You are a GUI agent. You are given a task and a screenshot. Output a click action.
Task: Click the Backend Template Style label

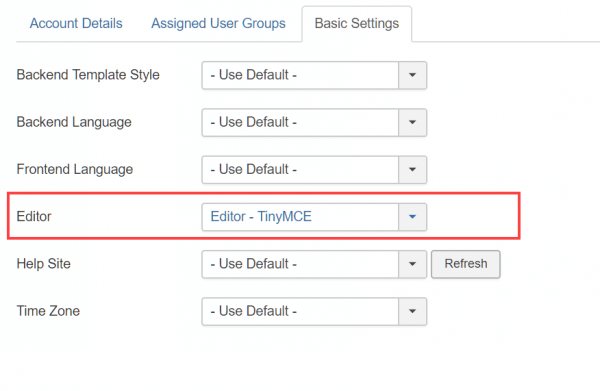(88, 75)
